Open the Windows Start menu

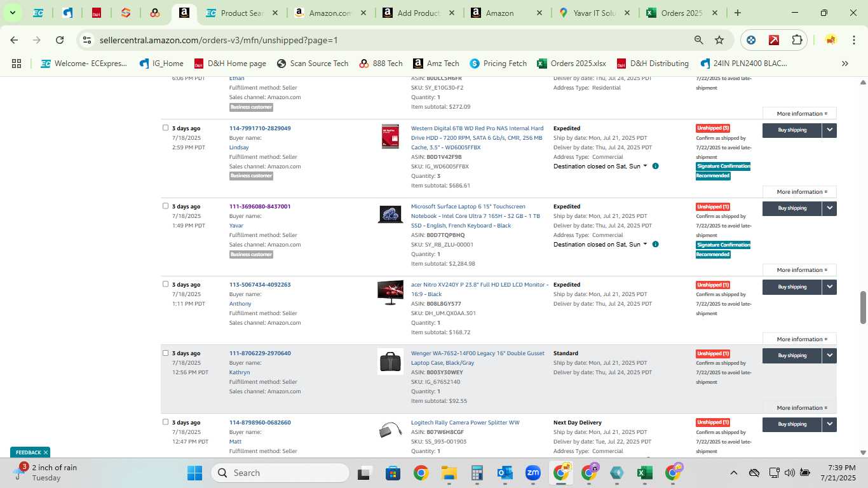point(194,473)
